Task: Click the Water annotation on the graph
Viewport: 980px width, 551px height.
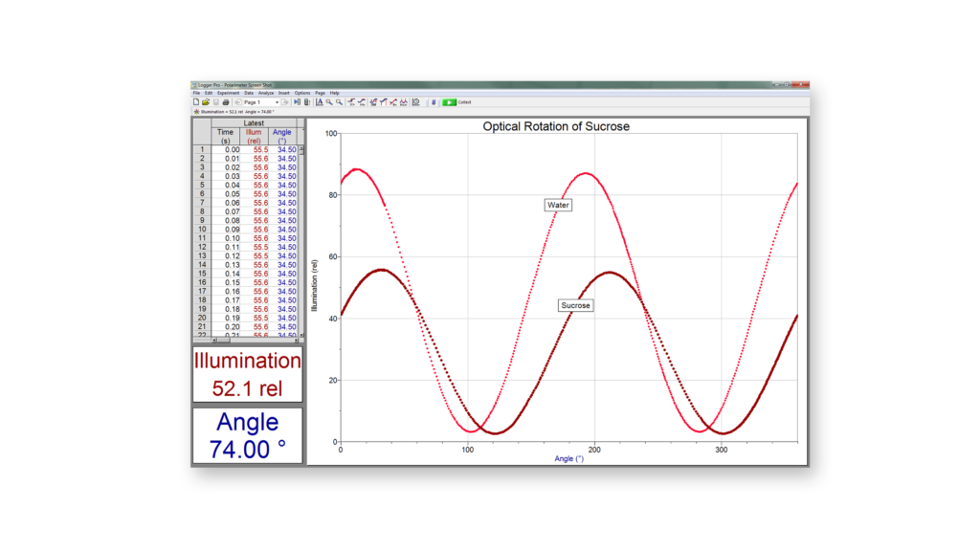Action: point(559,205)
